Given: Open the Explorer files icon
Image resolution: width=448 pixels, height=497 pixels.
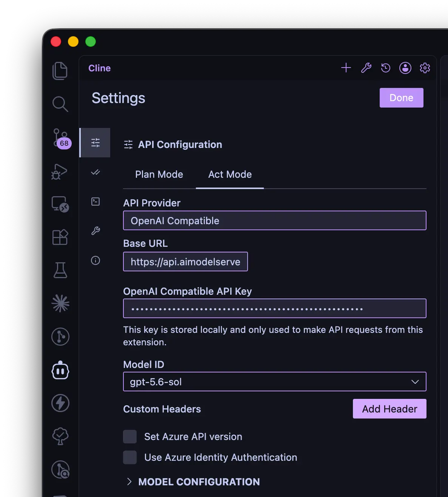Looking at the screenshot, I should coord(60,71).
